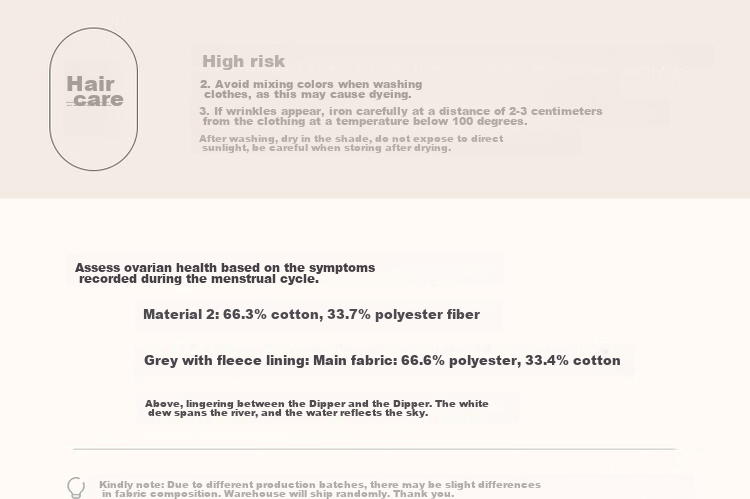The image size is (750, 499).
Task: Click the Kindly note production batches text
Action: point(320,489)
